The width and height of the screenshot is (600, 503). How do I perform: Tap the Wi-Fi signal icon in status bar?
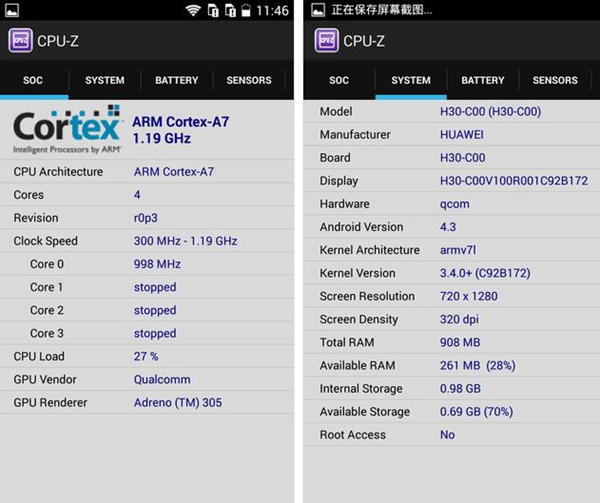(x=193, y=10)
